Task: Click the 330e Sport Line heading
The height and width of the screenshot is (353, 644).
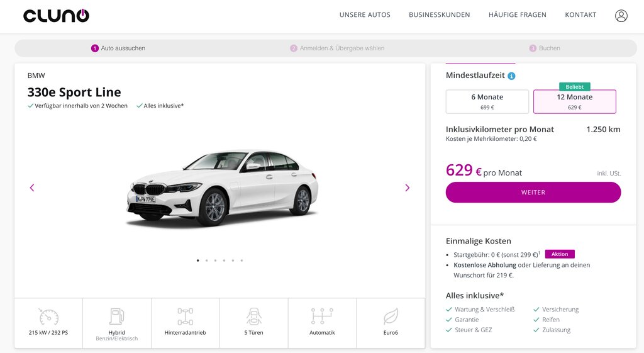Action: tap(74, 92)
